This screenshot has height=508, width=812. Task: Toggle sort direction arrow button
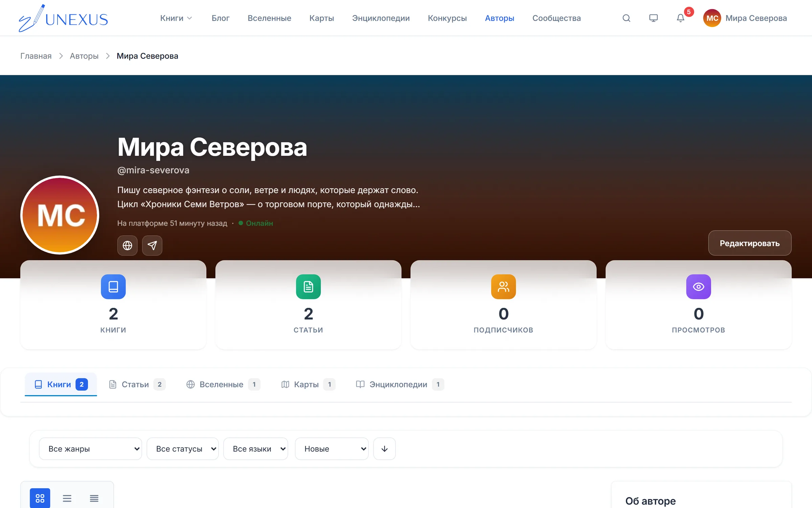coord(384,449)
